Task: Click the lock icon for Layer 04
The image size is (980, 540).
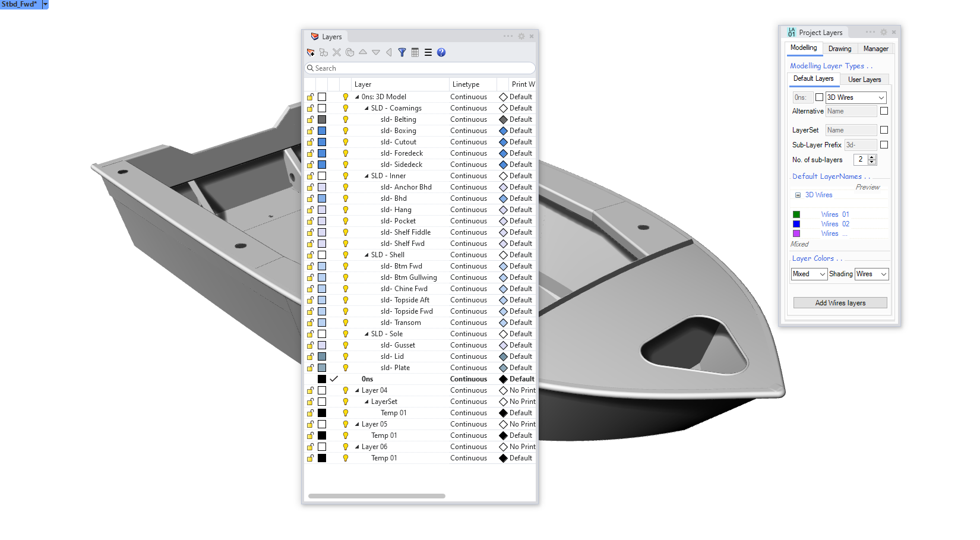Action: [x=310, y=390]
